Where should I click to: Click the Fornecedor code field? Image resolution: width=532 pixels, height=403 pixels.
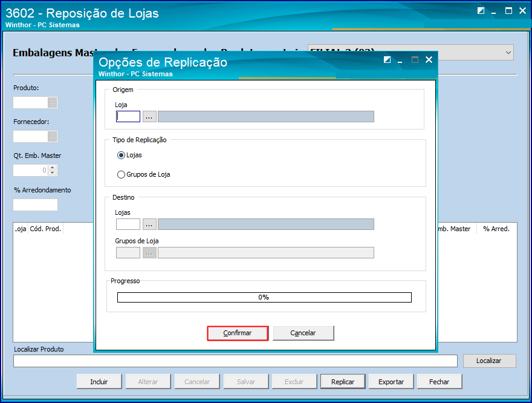[x=30, y=137]
